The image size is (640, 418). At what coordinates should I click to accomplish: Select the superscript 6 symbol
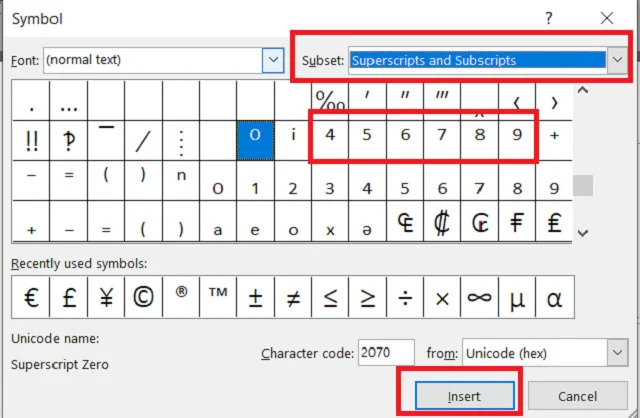coord(404,140)
